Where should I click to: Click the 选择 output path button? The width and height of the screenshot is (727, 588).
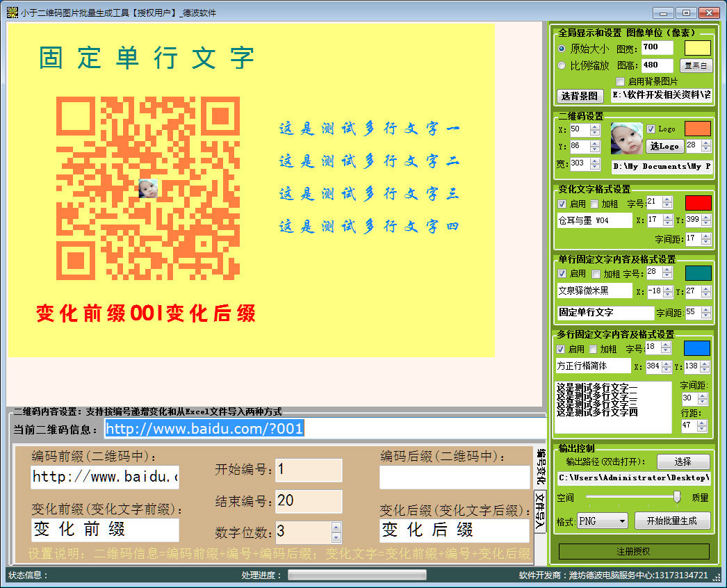coord(683,462)
